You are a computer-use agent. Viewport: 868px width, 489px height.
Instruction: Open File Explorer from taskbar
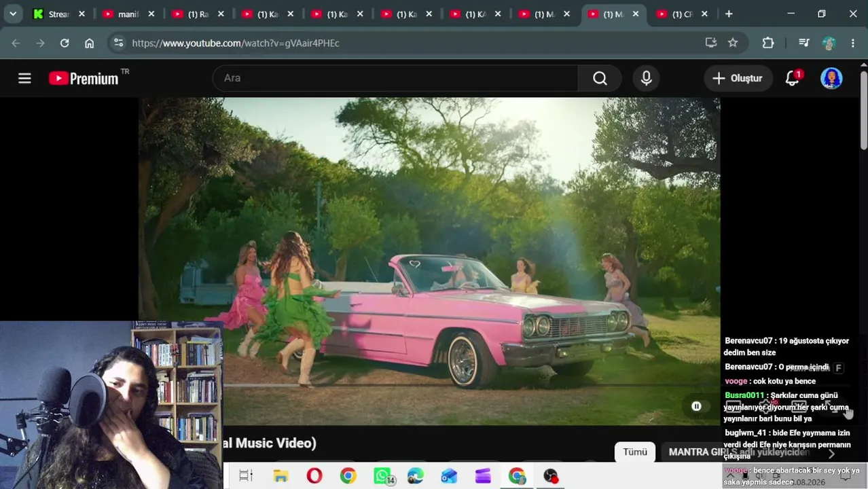281,476
